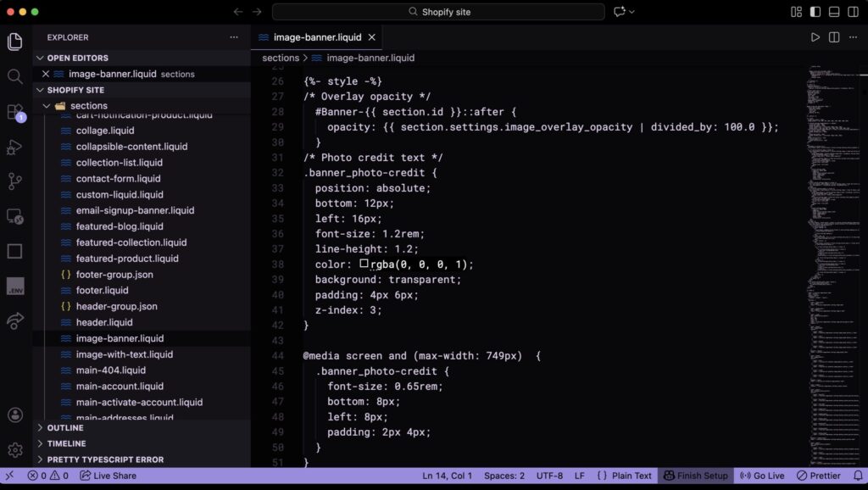Viewport: 868px width, 490px height.
Task: Select the image-banner.liquid editor tab
Action: [x=317, y=36]
